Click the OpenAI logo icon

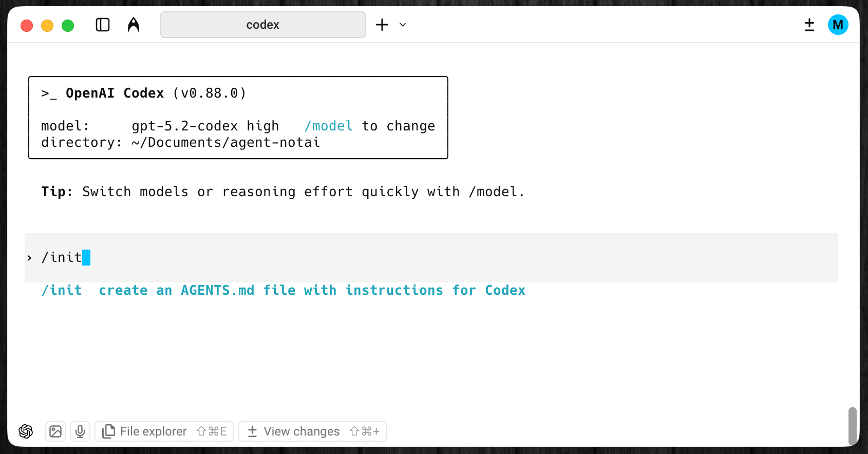26,431
